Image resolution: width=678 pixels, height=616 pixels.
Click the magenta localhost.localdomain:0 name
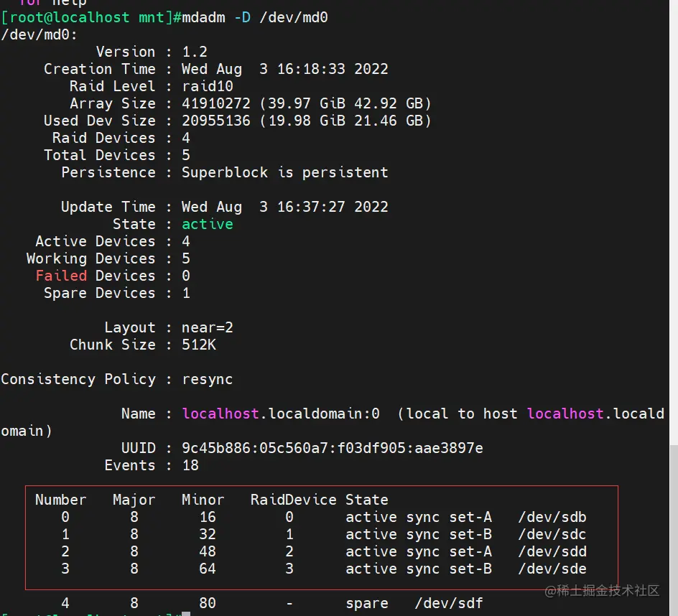click(280, 414)
